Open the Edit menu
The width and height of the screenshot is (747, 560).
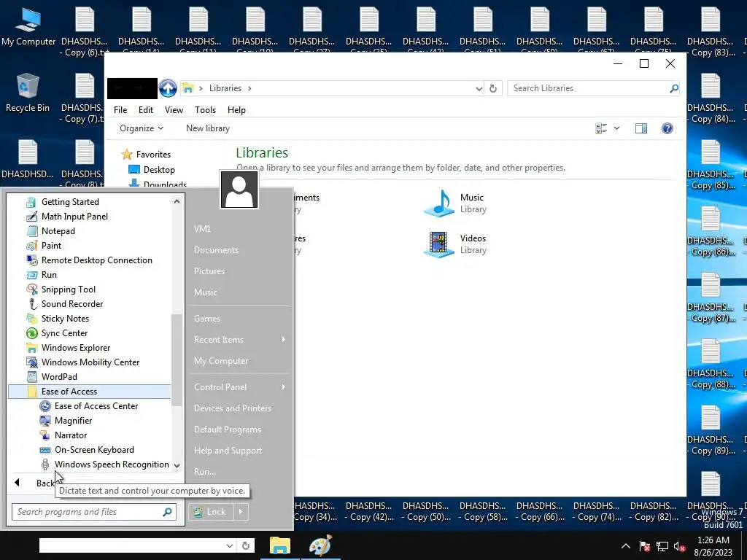point(146,110)
